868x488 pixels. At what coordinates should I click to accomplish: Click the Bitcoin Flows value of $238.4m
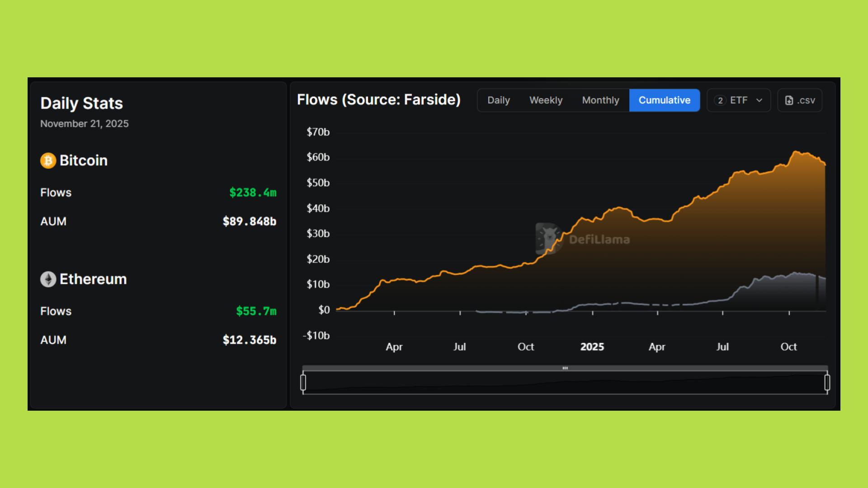pyautogui.click(x=252, y=193)
